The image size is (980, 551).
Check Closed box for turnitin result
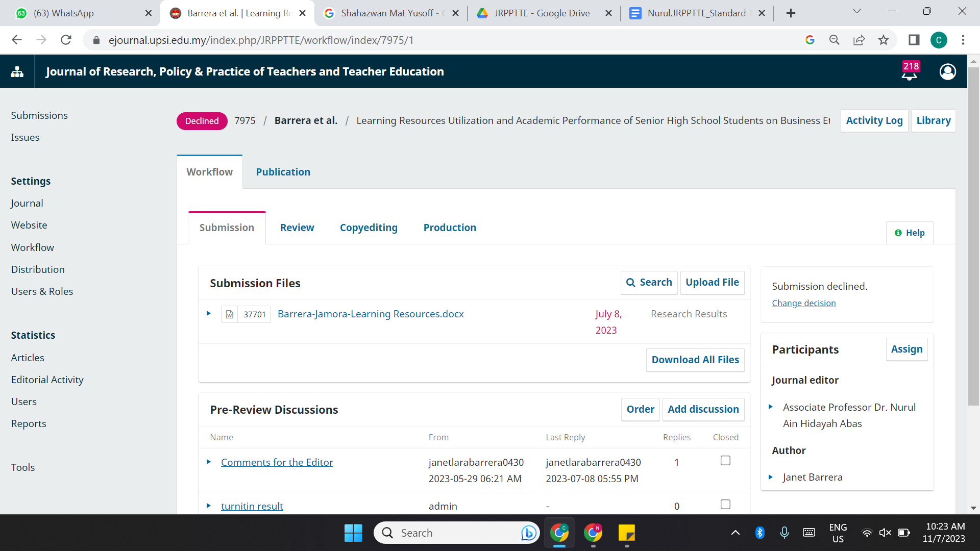[725, 505]
